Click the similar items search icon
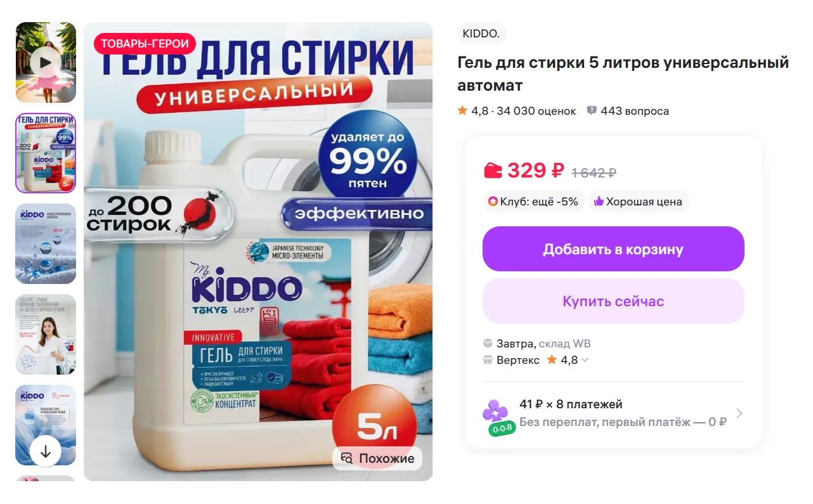 (x=346, y=458)
